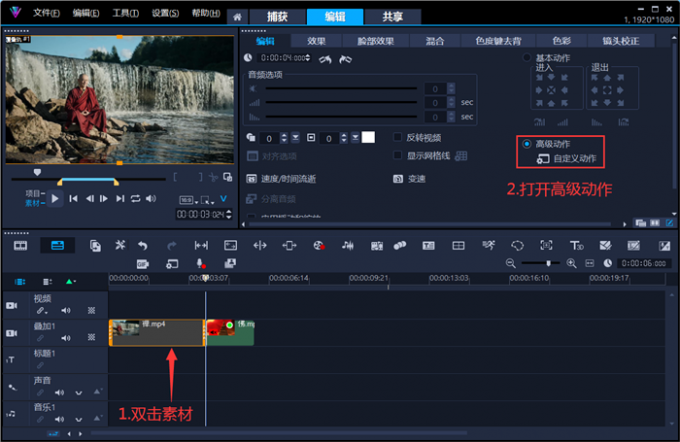Screen dimensions: 680x442
Task: Click the white border color swatch
Action: coord(368,138)
